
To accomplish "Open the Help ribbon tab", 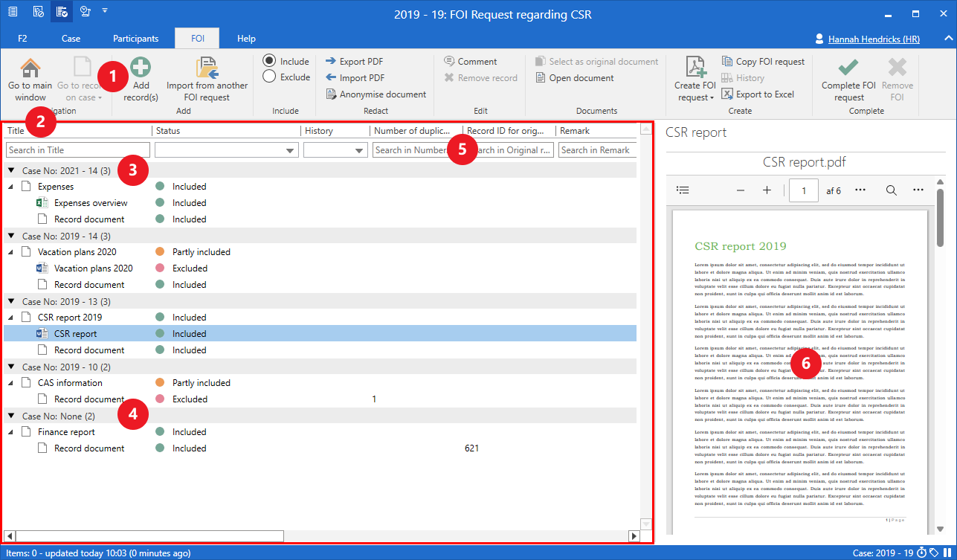I will click(x=246, y=39).
